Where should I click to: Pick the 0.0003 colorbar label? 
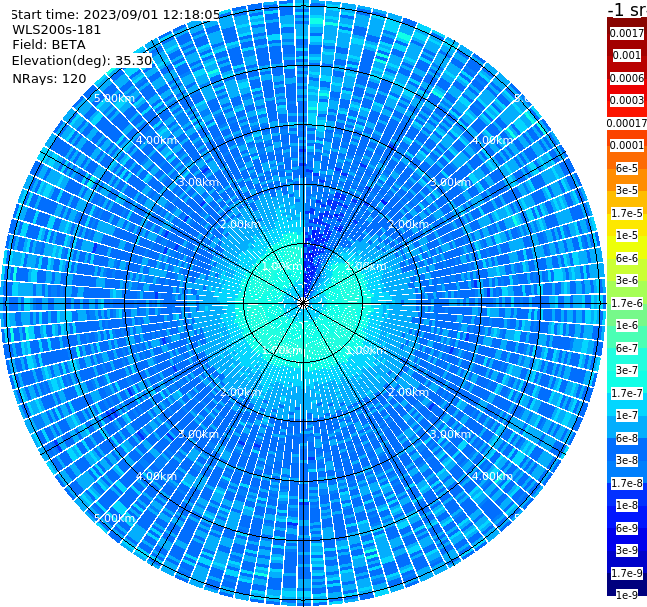pos(627,100)
